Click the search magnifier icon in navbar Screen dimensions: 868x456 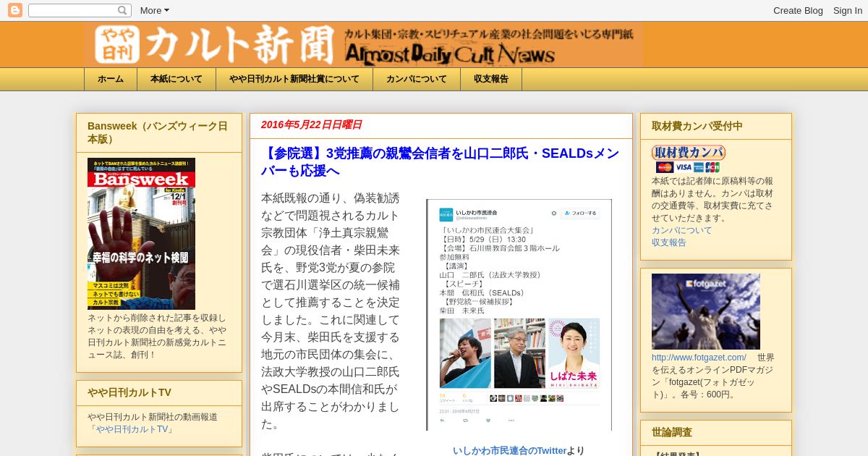[x=124, y=10]
